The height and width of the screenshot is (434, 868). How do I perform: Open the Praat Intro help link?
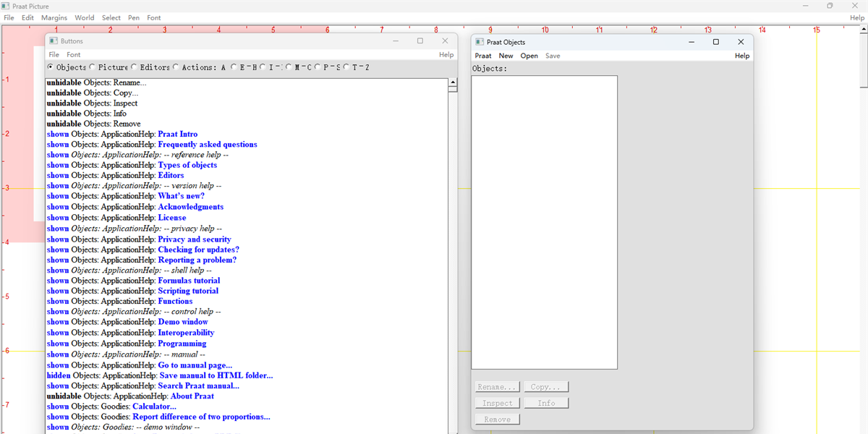coord(178,134)
